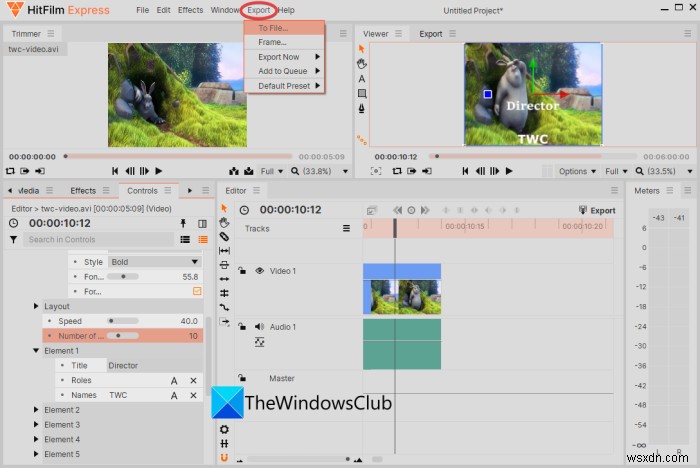The image size is (700, 468).
Task: Play the Trimmer clip
Action: (x=158, y=171)
